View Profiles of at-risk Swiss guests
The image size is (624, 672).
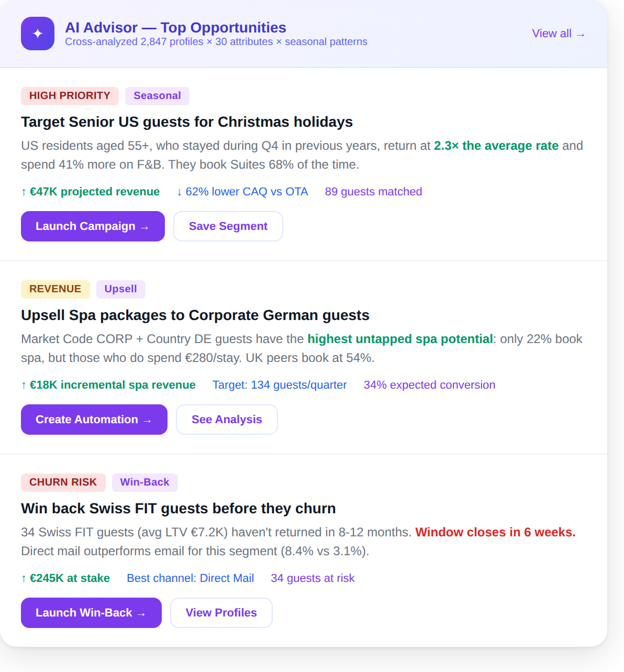221,612
